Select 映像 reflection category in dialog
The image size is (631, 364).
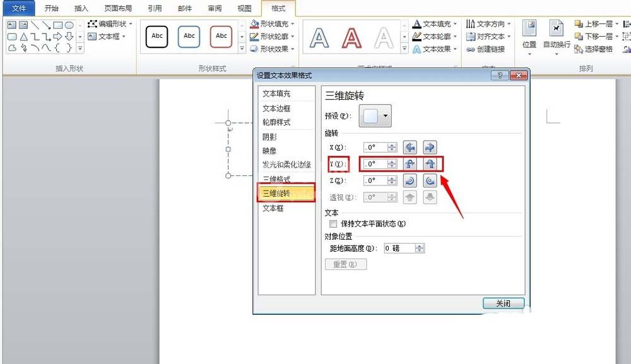pyautogui.click(x=286, y=151)
